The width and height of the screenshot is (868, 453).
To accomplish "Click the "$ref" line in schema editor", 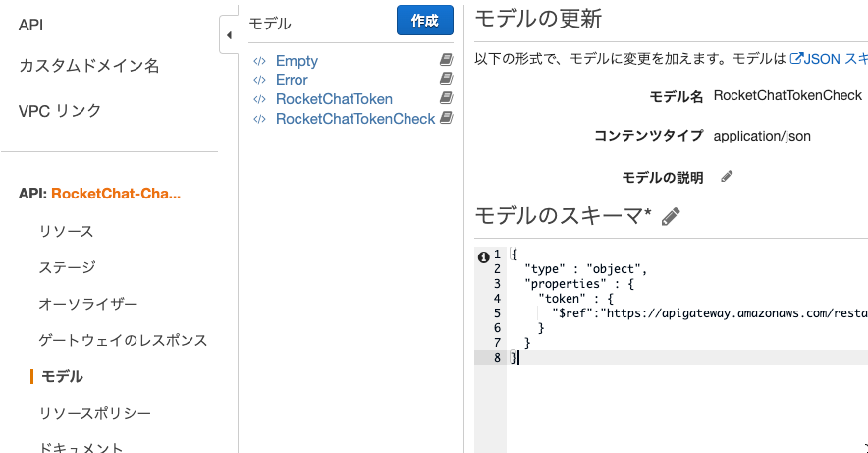I will pos(709,313).
